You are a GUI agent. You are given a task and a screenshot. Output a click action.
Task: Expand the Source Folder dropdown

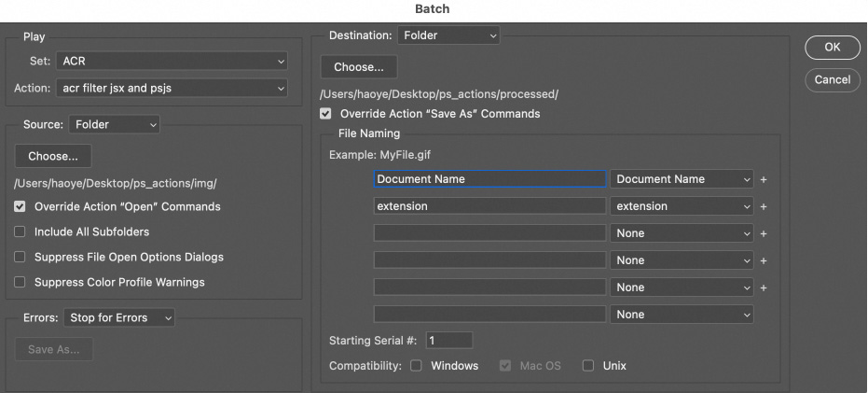click(x=114, y=123)
